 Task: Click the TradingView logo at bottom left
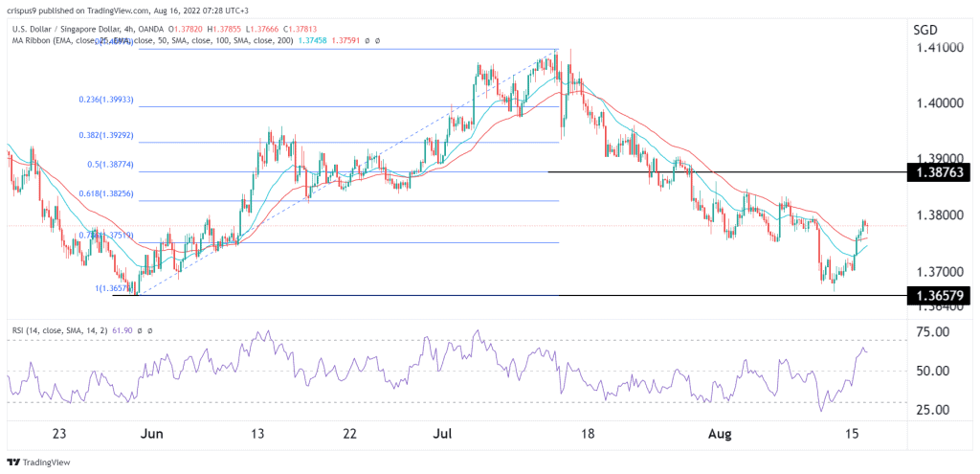[38, 463]
